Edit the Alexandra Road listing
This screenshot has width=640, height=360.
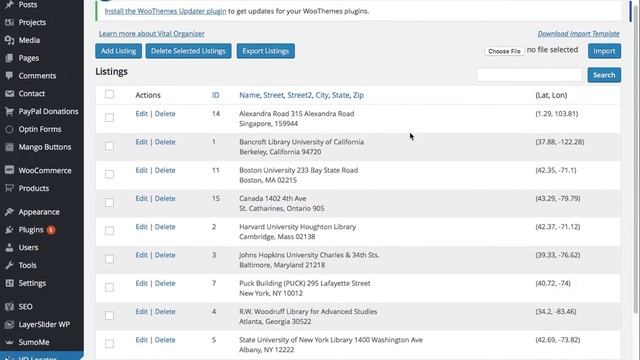coord(141,114)
